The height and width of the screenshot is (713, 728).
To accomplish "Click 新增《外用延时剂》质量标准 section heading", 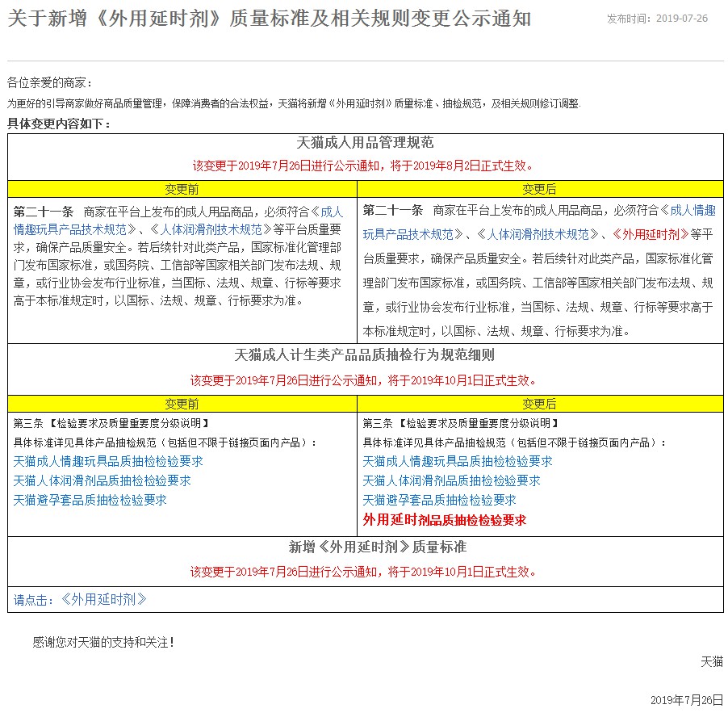I will [378, 547].
